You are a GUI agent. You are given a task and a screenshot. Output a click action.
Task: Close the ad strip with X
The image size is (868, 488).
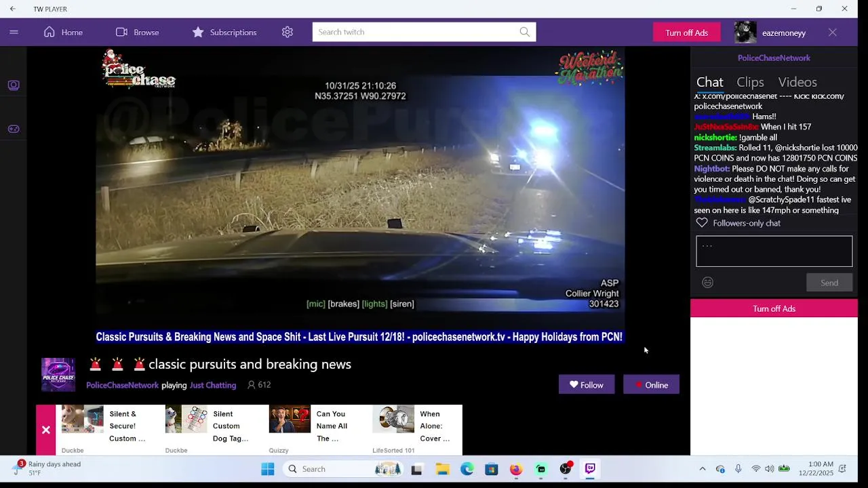pyautogui.click(x=45, y=430)
